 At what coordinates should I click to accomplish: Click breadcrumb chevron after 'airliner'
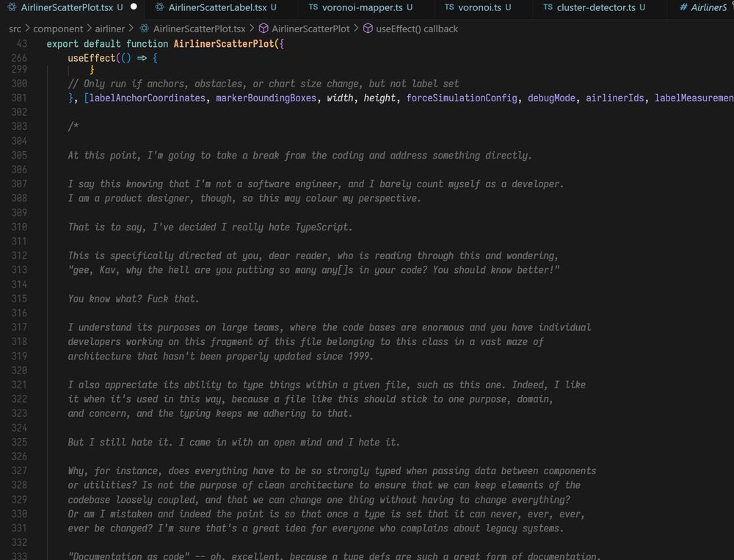pyautogui.click(x=131, y=29)
